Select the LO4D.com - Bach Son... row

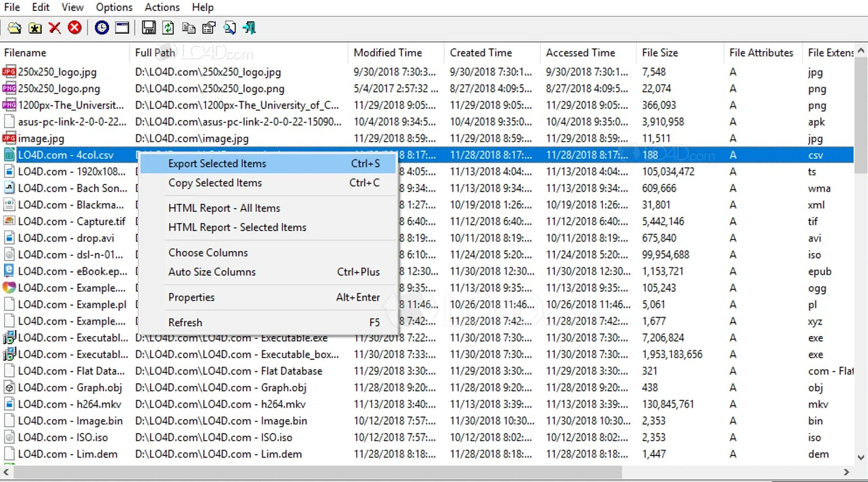pos(428,188)
